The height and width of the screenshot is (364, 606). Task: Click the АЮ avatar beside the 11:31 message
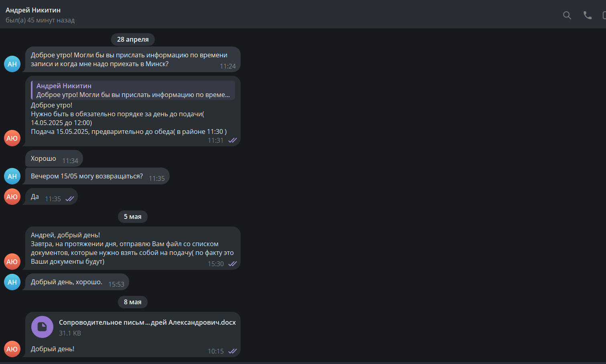click(x=12, y=138)
